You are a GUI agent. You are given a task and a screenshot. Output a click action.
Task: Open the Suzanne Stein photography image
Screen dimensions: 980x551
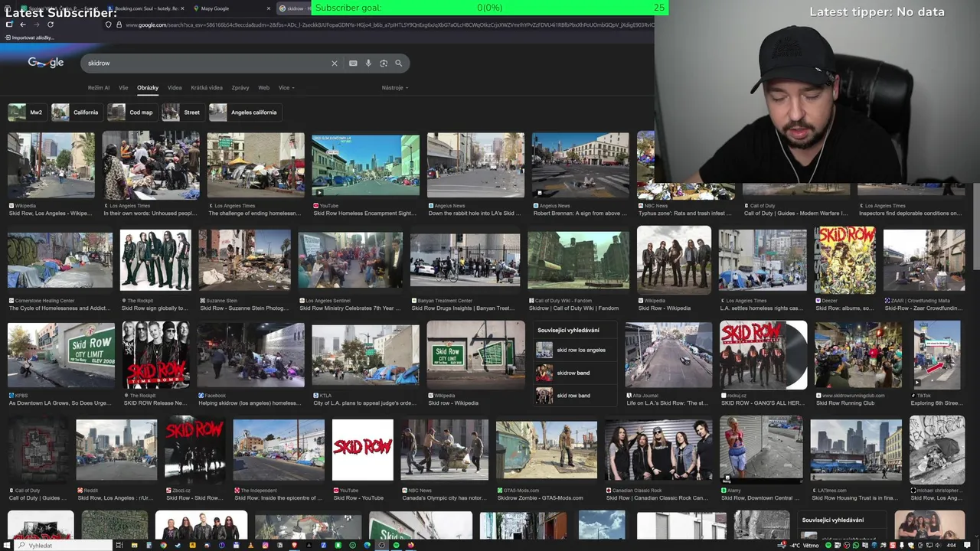click(x=245, y=260)
